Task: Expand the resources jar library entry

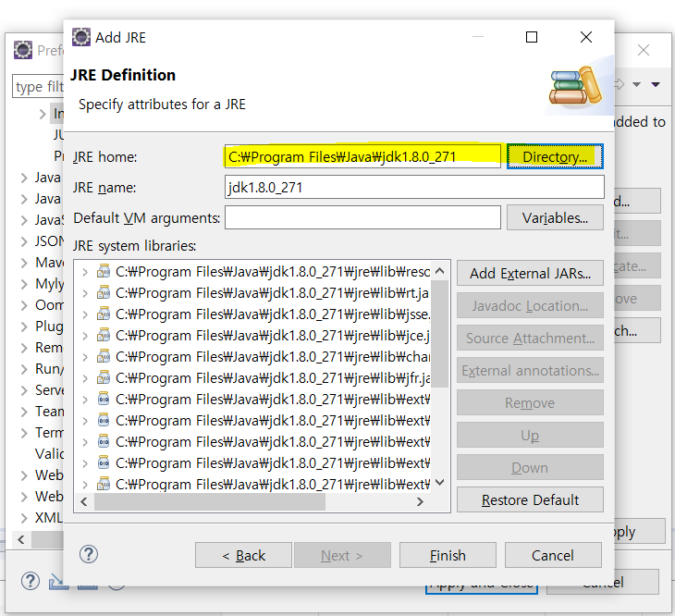Action: pyautogui.click(x=85, y=272)
